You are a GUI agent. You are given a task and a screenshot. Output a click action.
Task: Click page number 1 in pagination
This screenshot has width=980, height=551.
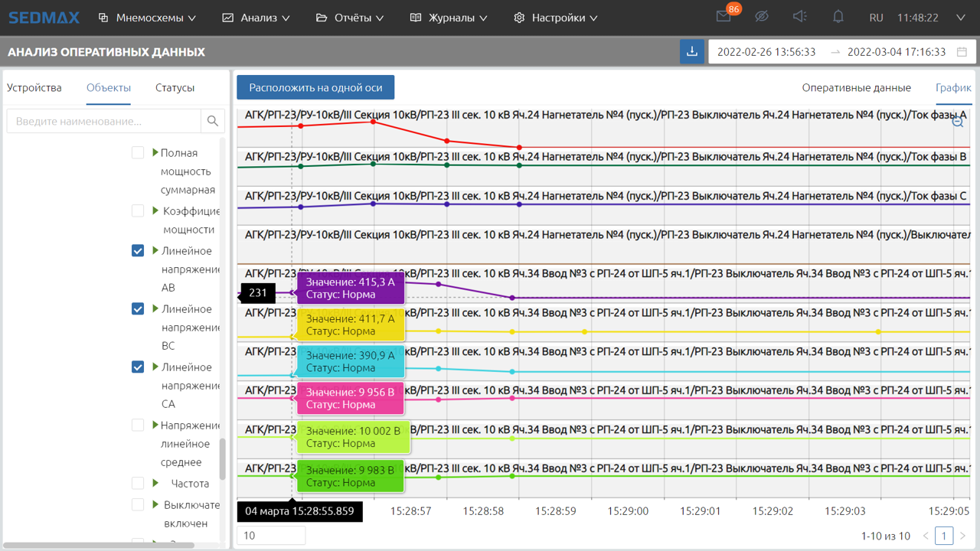944,536
